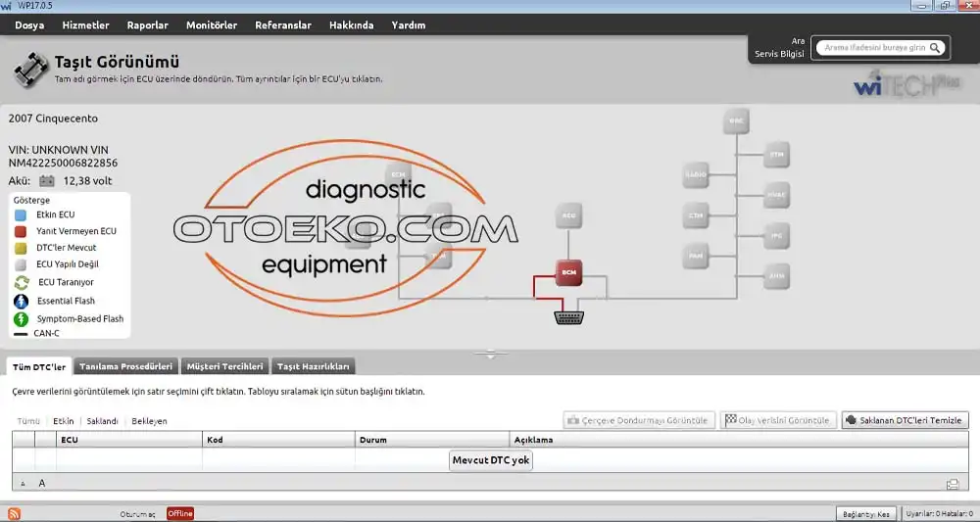Click the red BCM module icon
Image resolution: width=980 pixels, height=522 pixels.
569,273
